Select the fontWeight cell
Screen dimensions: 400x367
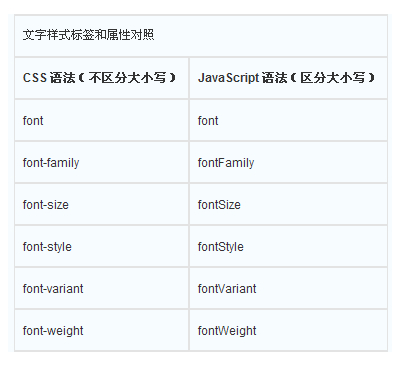288,330
